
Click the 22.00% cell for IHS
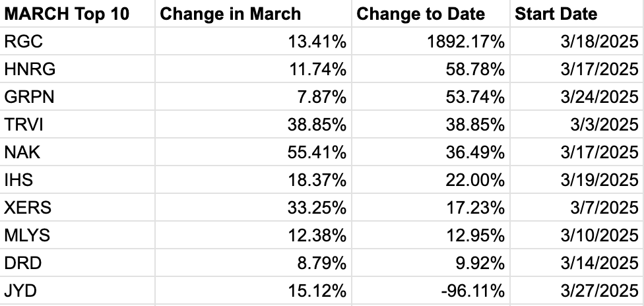431,179
